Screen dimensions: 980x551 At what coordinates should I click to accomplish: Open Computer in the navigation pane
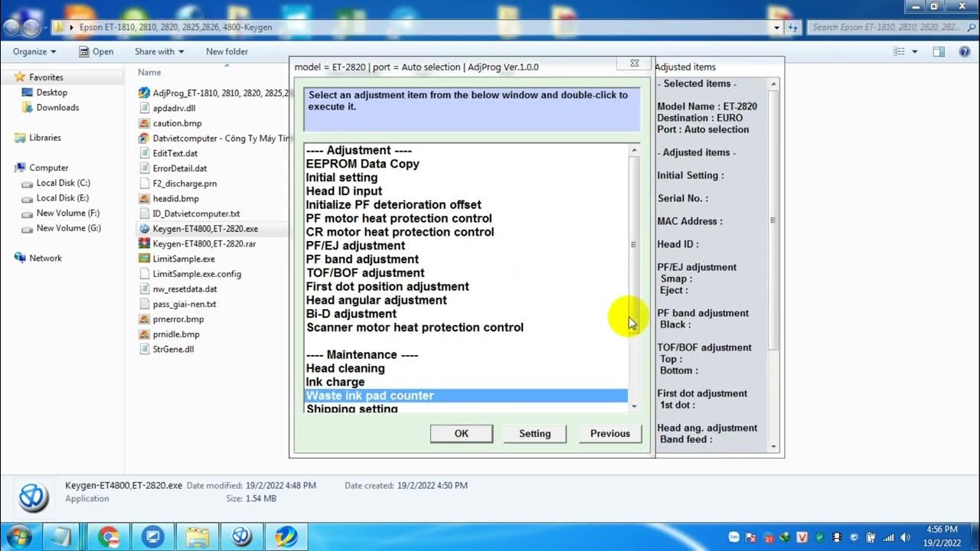pyautogui.click(x=48, y=168)
